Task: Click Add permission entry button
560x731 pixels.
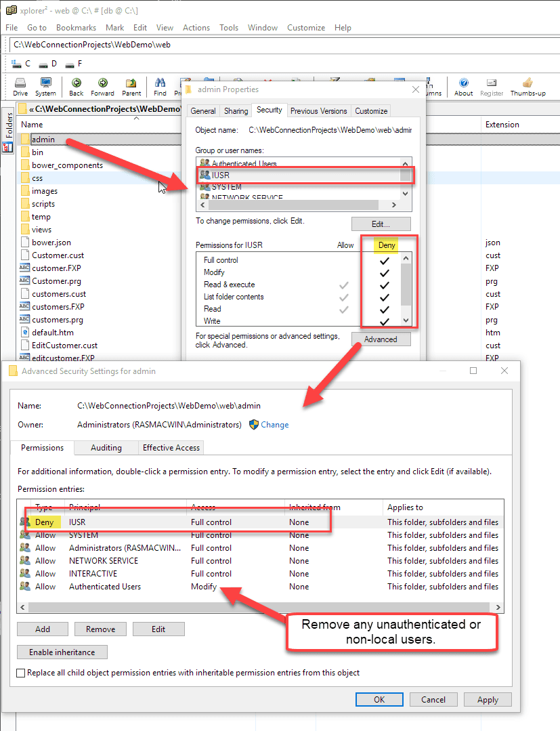Action: (43, 629)
